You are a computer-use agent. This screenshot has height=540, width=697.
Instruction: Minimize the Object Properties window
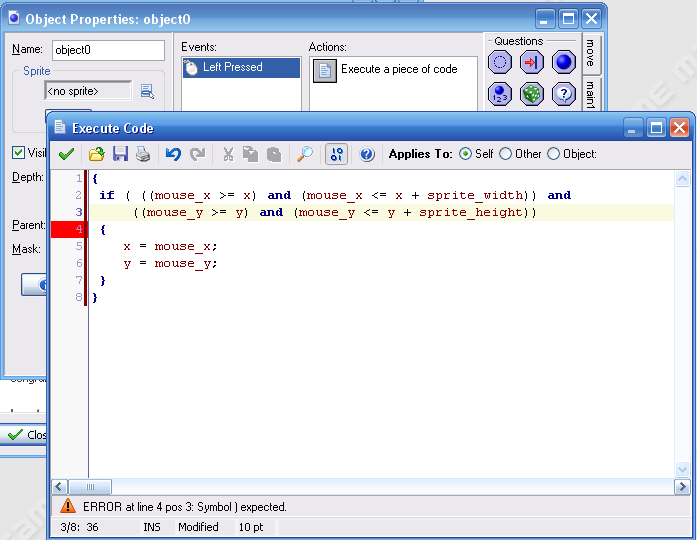(544, 19)
